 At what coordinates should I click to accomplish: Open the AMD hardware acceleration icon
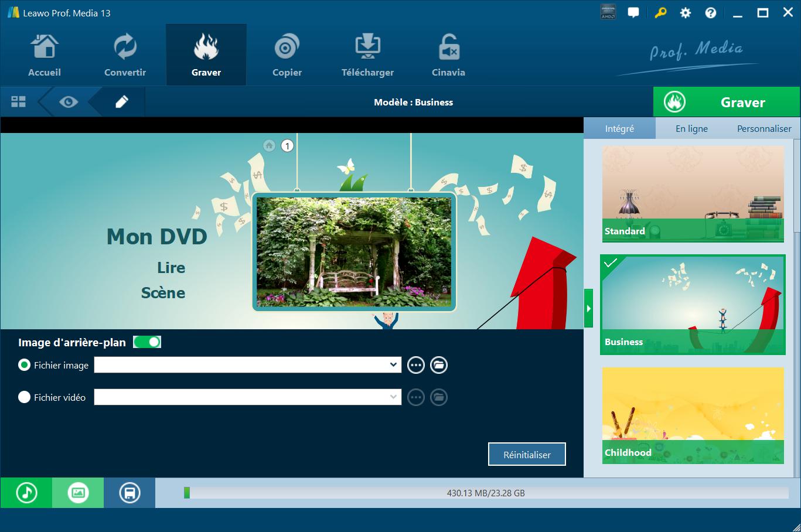tap(608, 12)
